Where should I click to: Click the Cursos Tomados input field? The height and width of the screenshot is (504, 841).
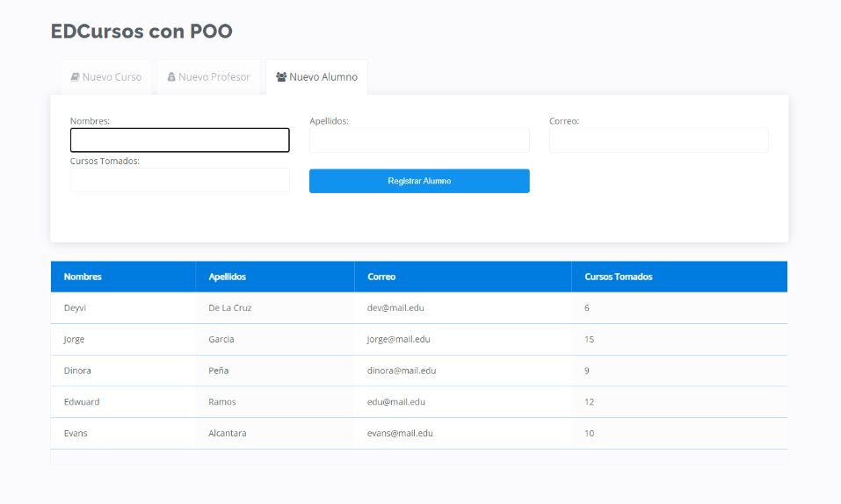coord(179,180)
